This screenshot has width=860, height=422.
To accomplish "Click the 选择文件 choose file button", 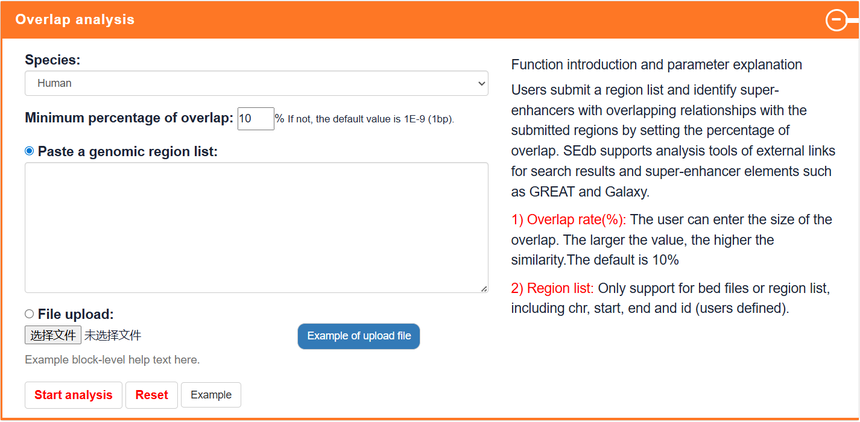I will point(53,335).
